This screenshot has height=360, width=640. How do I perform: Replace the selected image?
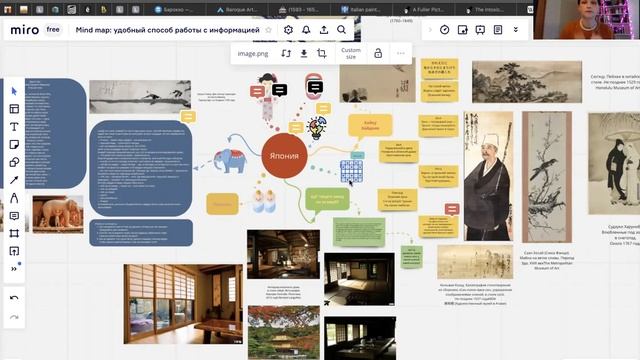(x=286, y=53)
